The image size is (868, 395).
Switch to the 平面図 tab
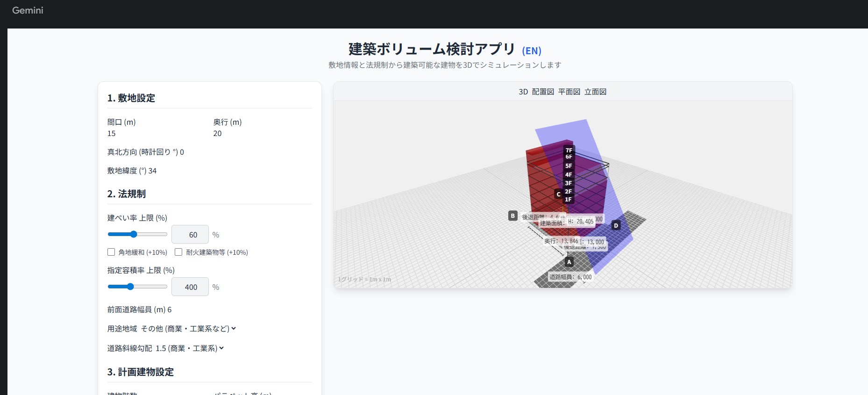click(x=569, y=92)
